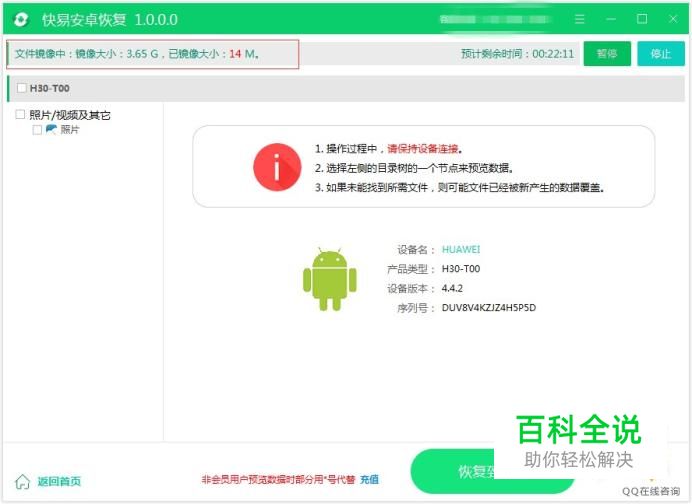This screenshot has height=504, width=692.
Task: Click the 暂停 pause button
Action: (607, 54)
